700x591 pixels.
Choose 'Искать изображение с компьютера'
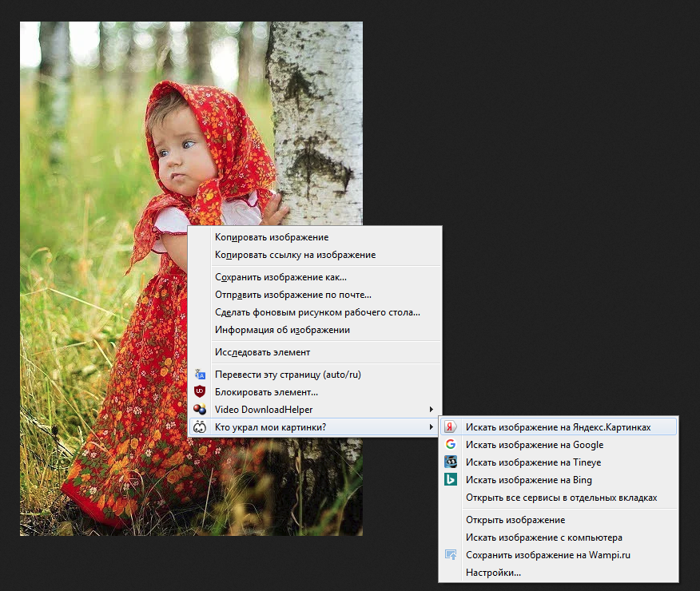[x=559, y=537]
